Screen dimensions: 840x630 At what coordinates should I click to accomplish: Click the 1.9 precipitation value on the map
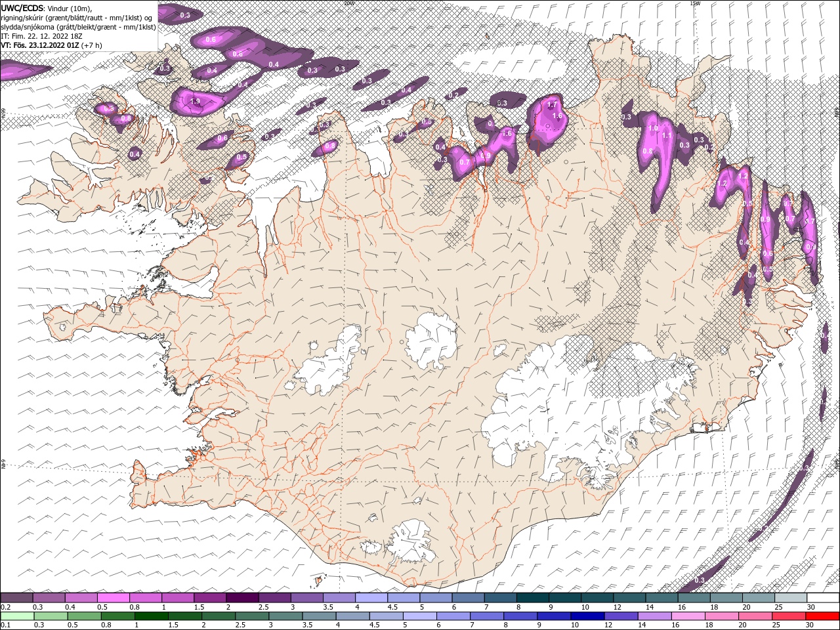coord(195,101)
